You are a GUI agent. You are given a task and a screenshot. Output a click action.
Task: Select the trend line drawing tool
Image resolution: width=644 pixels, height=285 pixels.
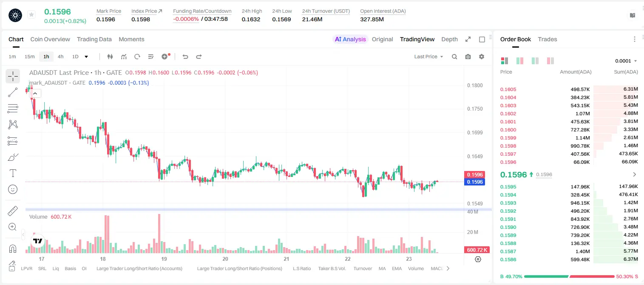13,92
